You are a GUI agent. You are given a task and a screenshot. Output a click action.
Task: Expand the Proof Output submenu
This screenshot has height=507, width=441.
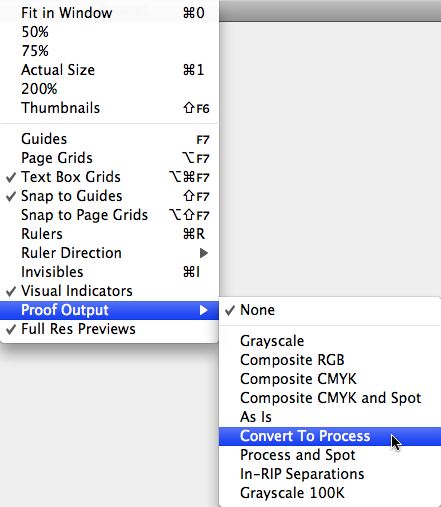point(109,310)
